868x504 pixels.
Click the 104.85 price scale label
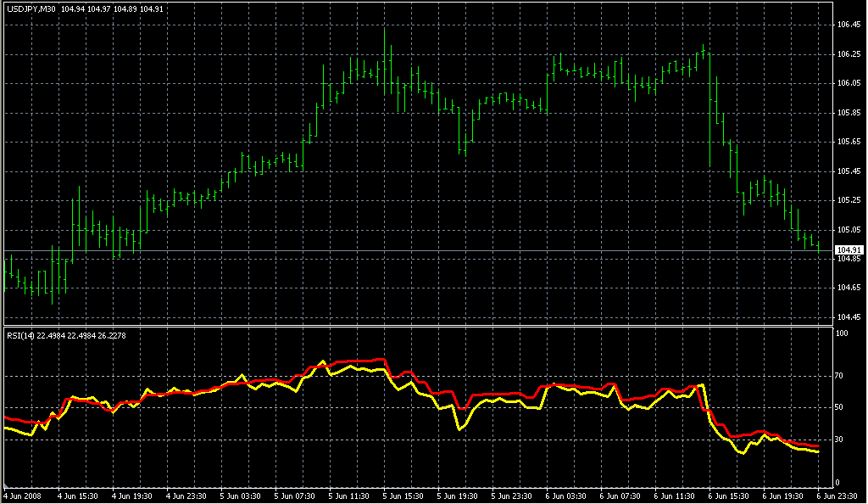849,259
